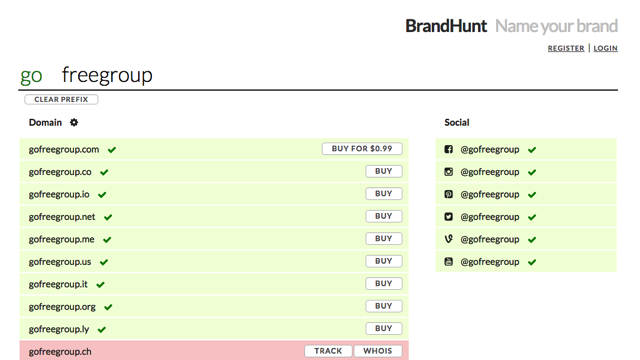Click the green checkmark beside gofreegroup.org
This screenshot has height=360, width=640.
tap(108, 307)
